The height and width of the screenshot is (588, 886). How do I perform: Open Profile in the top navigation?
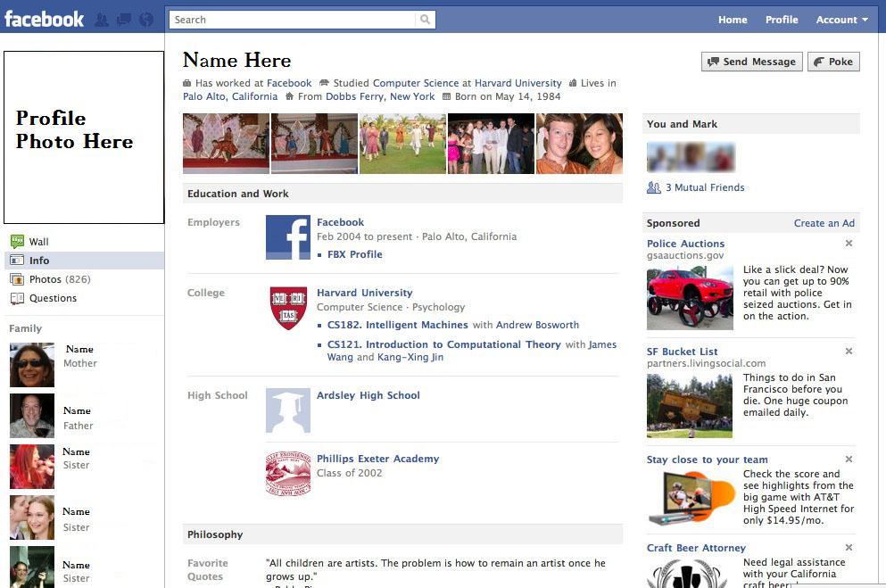pyautogui.click(x=782, y=20)
